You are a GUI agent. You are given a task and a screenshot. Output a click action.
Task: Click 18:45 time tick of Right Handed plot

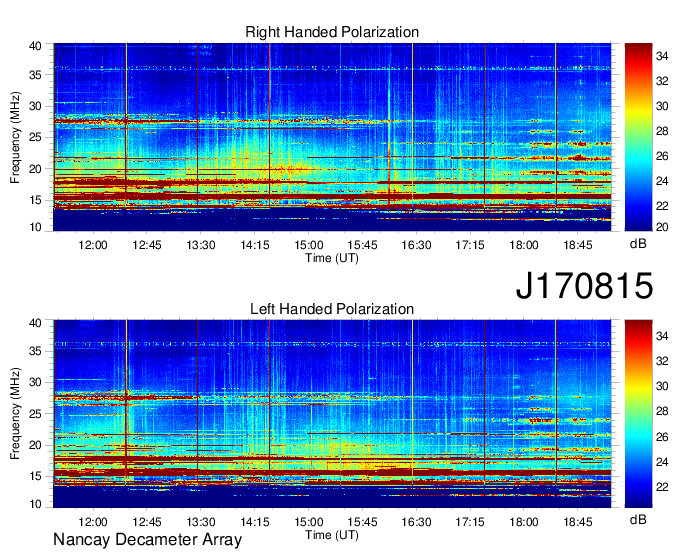578,245
